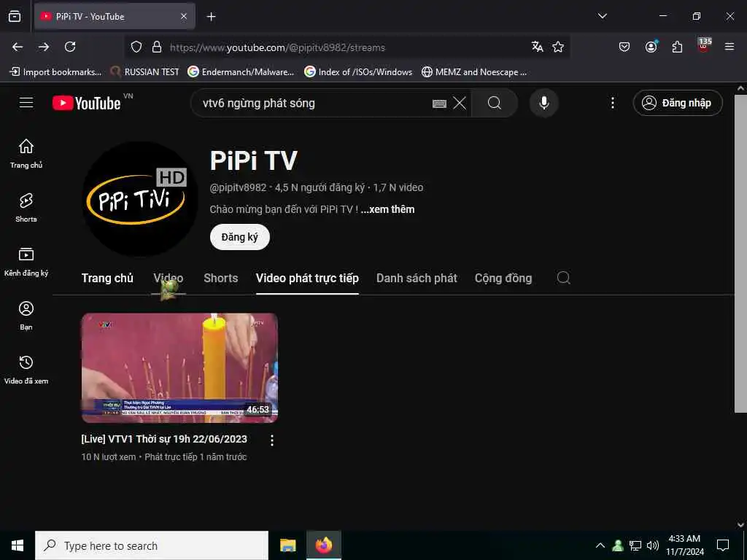Open the YouTube settings three-dot menu
The width and height of the screenshot is (747, 560).
(613, 103)
